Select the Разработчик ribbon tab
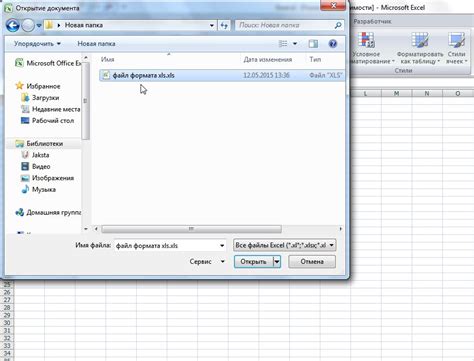Viewport: 474px width, 361px height. 372,21
